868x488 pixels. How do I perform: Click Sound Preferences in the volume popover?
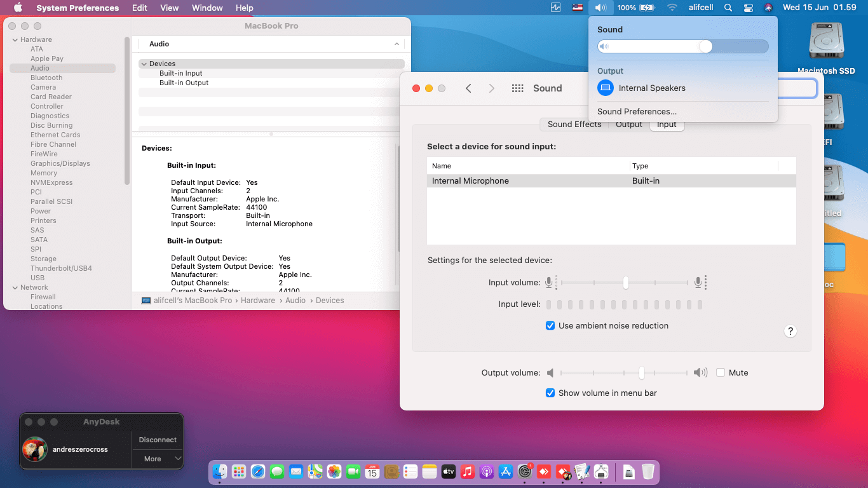(637, 111)
